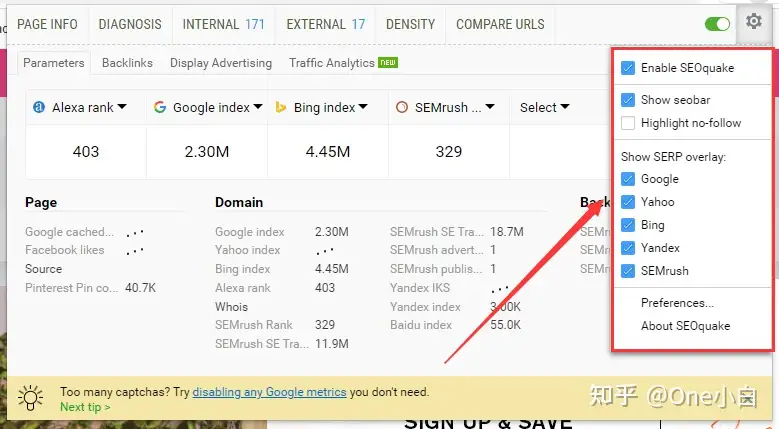Viewport: 779px width, 429px height.
Task: Click the SEMrush SE Traffic 11.9M value
Action: pyautogui.click(x=331, y=344)
